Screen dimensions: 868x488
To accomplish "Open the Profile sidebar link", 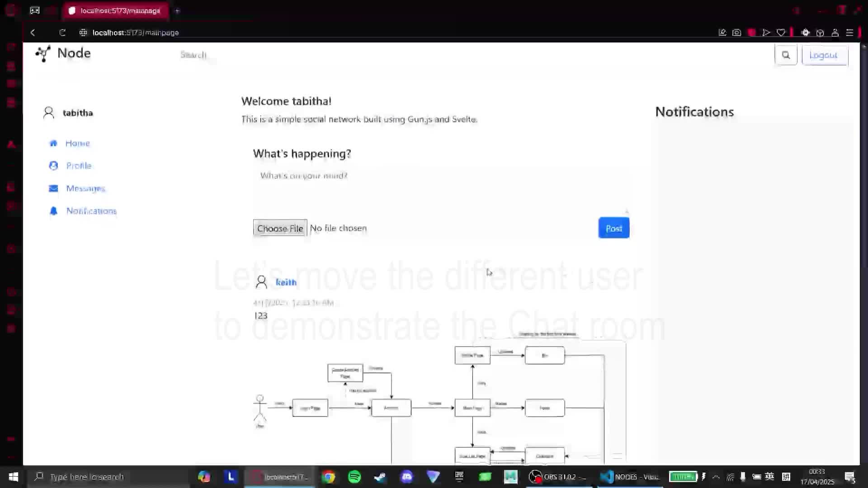I will (x=79, y=166).
